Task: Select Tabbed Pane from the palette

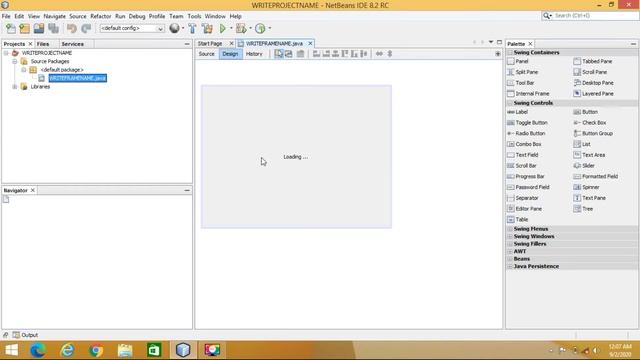Action: pos(593,61)
